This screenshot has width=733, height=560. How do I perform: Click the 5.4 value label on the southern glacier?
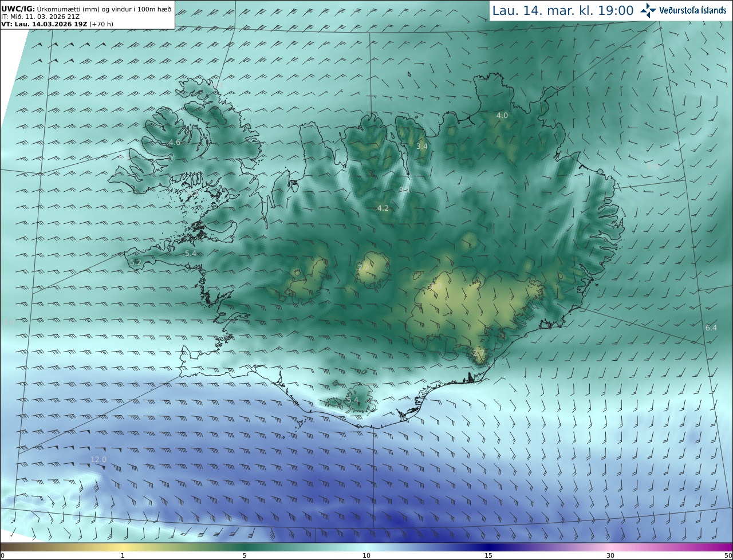coord(352,400)
